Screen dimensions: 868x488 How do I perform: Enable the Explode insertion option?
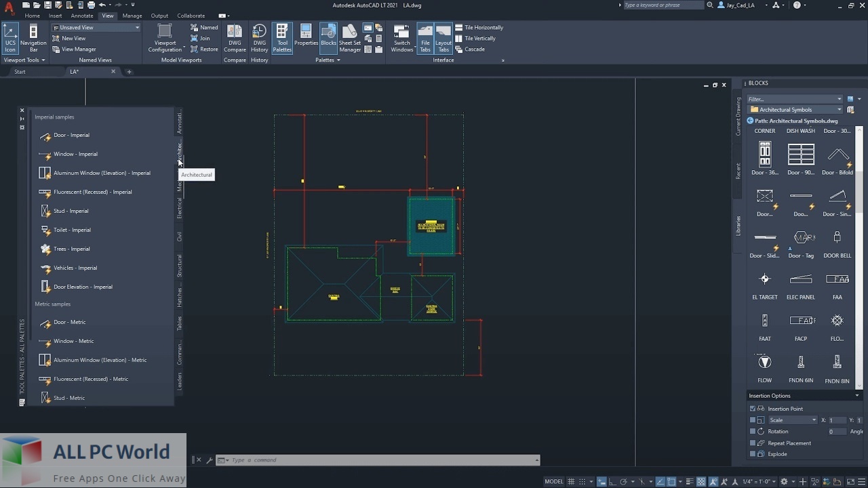click(x=752, y=454)
